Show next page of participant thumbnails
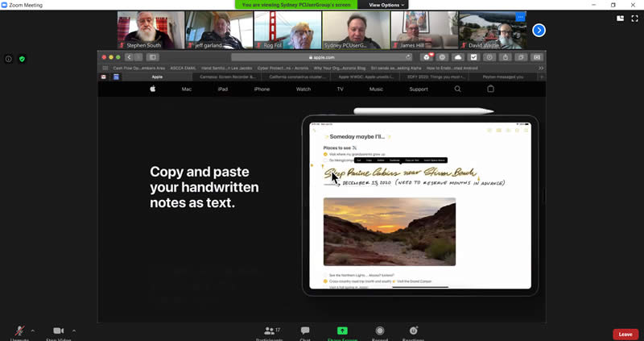 [x=539, y=30]
